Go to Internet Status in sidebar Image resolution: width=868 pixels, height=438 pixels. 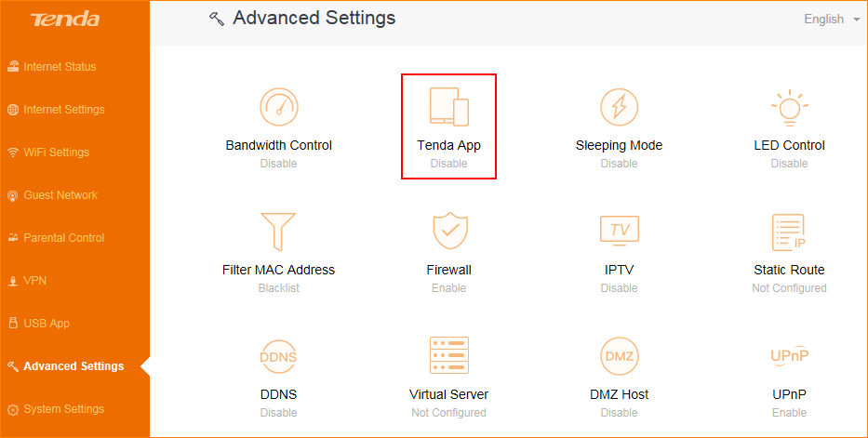pyautogui.click(x=60, y=67)
